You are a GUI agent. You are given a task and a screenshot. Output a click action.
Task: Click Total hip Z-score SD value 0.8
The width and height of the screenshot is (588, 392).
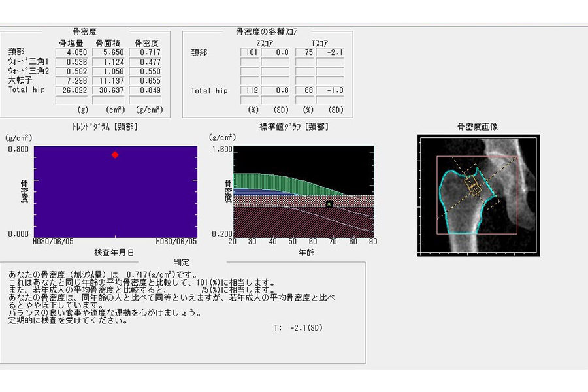pyautogui.click(x=275, y=90)
